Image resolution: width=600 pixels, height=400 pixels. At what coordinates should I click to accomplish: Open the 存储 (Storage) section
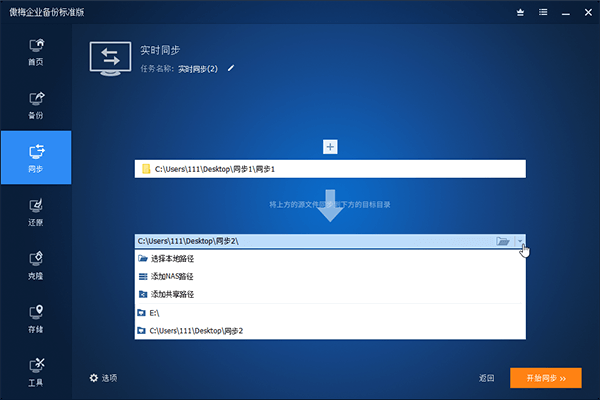(35, 317)
